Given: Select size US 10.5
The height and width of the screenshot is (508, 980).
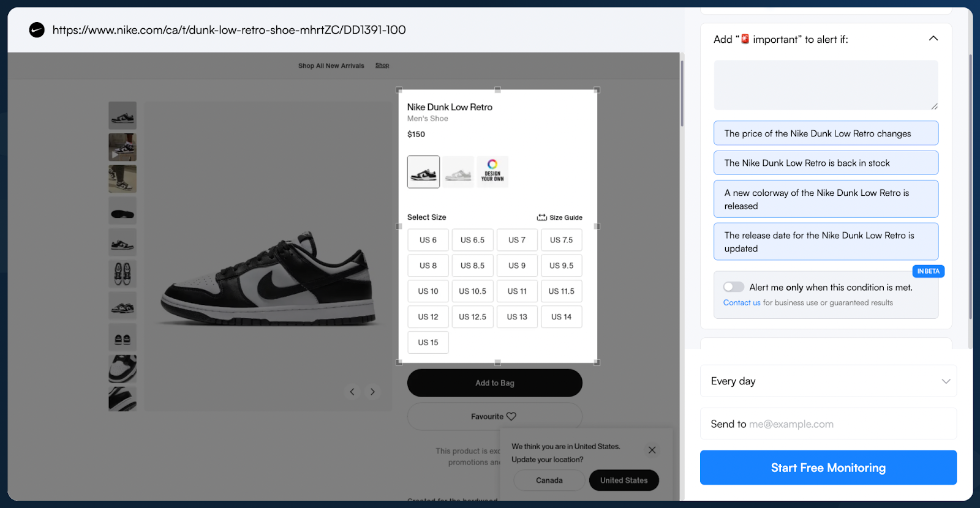Looking at the screenshot, I should (472, 291).
